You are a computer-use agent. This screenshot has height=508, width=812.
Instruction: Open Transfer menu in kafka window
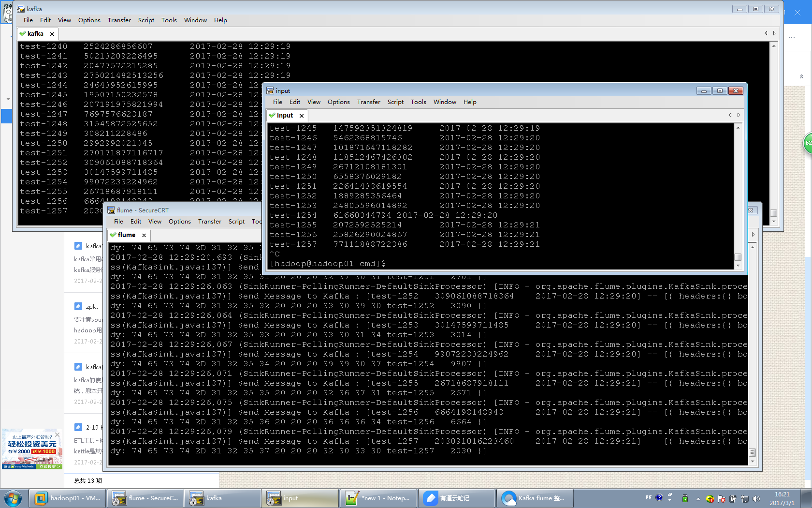tap(119, 20)
